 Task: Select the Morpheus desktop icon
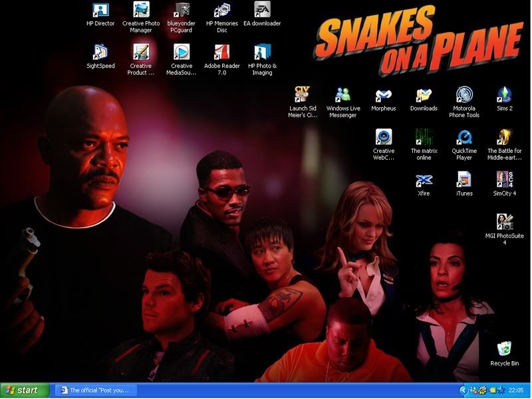[383, 94]
